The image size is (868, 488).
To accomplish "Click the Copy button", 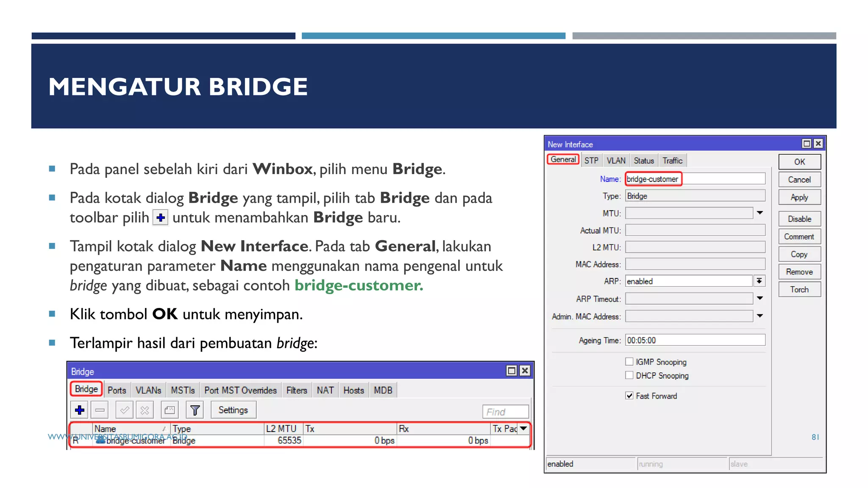I will click(800, 254).
